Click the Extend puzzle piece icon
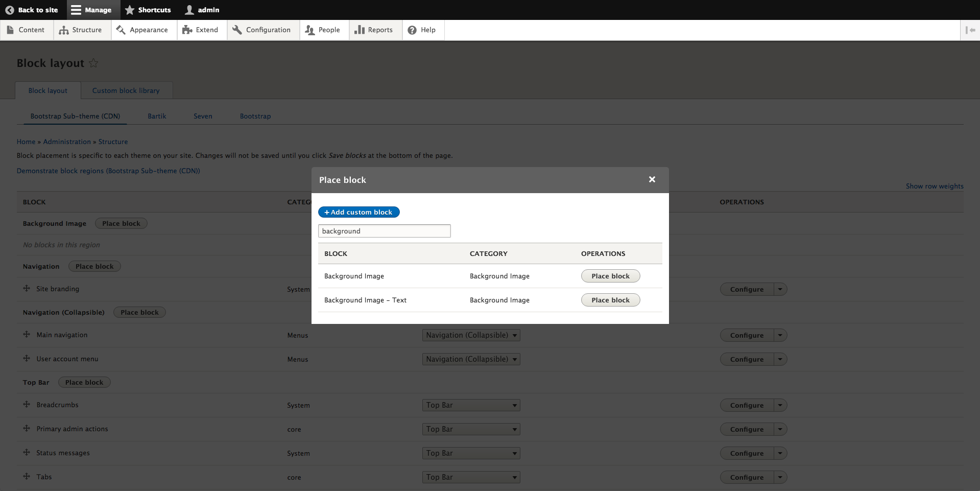Viewport: 980px width, 491px height. [187, 30]
